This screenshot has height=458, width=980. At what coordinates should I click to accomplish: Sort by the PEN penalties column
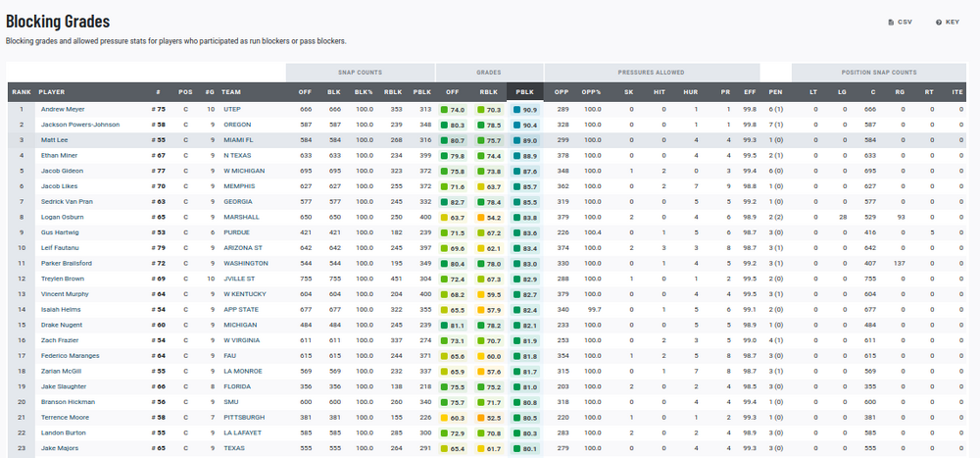775,92
